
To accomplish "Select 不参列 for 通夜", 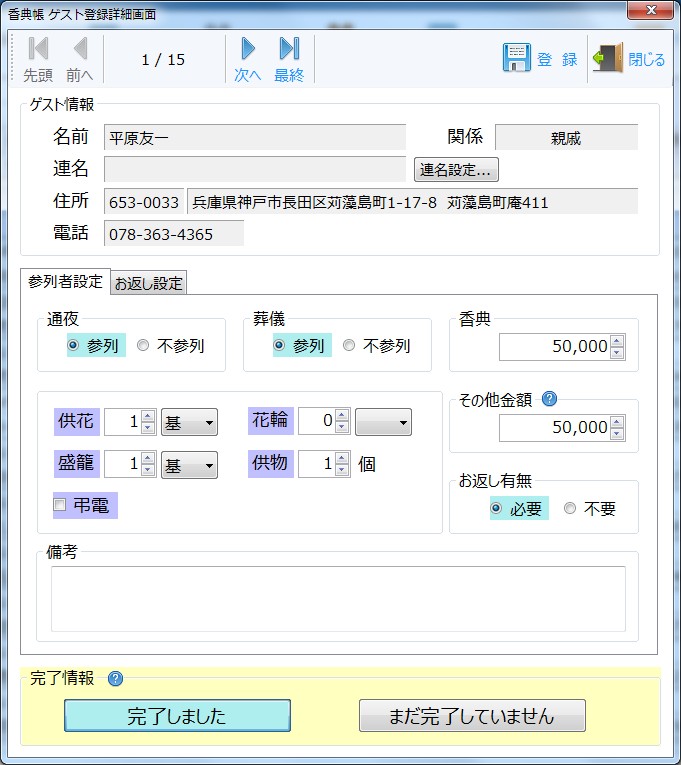I will (x=143, y=346).
